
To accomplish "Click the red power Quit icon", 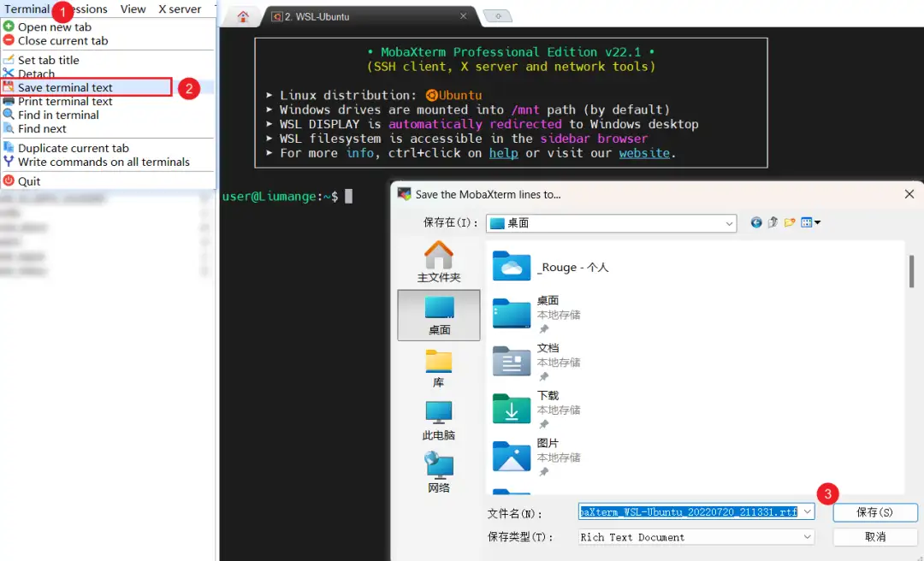I will pyautogui.click(x=9, y=180).
